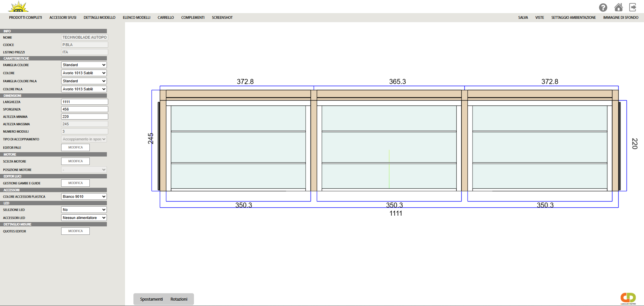This screenshot has width=644, height=306.
Task: Click Modifica button for Scelta Motore
Action: tap(75, 161)
